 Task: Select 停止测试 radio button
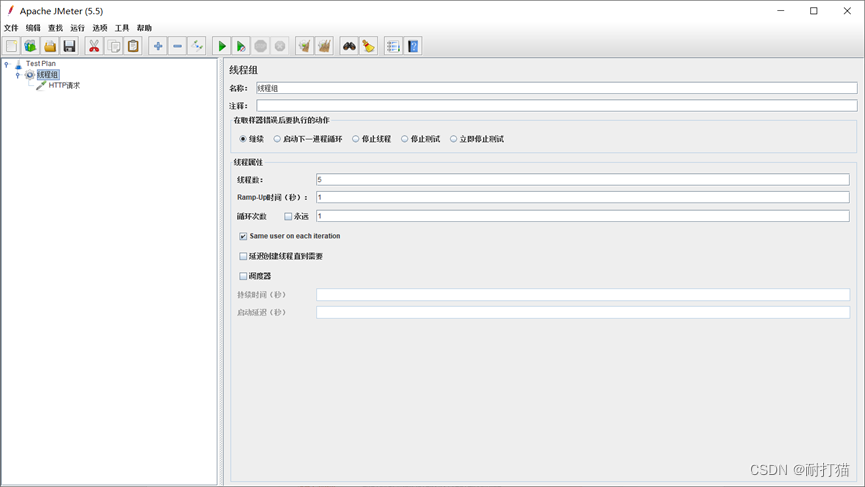coord(404,139)
